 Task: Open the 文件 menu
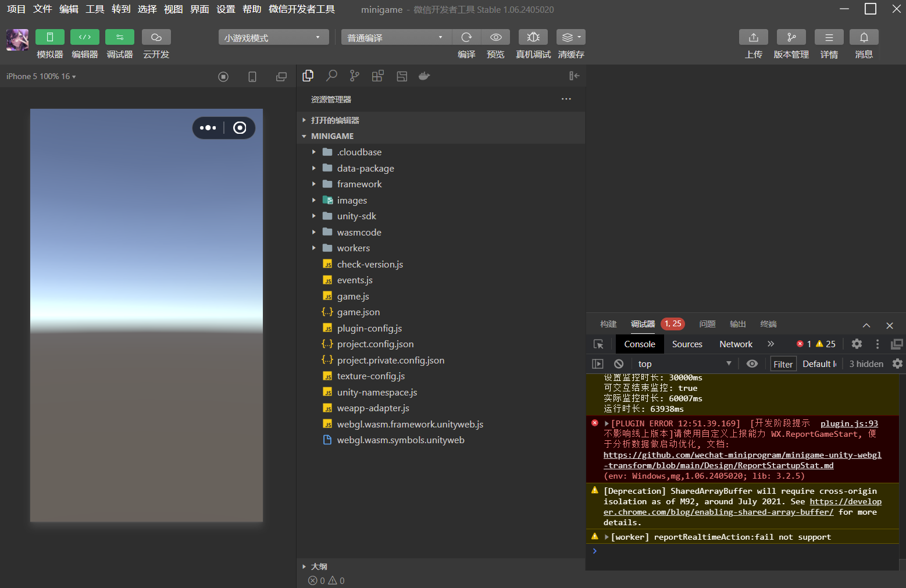[x=42, y=9]
